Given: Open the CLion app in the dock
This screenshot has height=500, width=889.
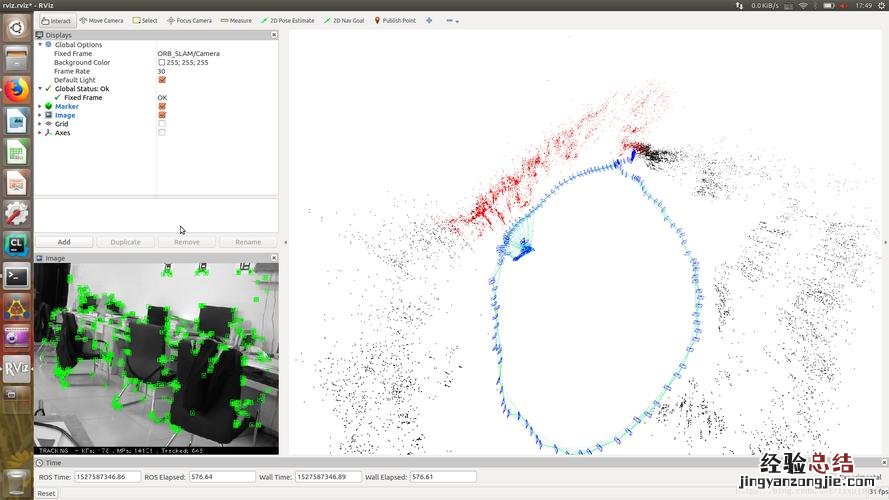Looking at the screenshot, I should coord(16,243).
